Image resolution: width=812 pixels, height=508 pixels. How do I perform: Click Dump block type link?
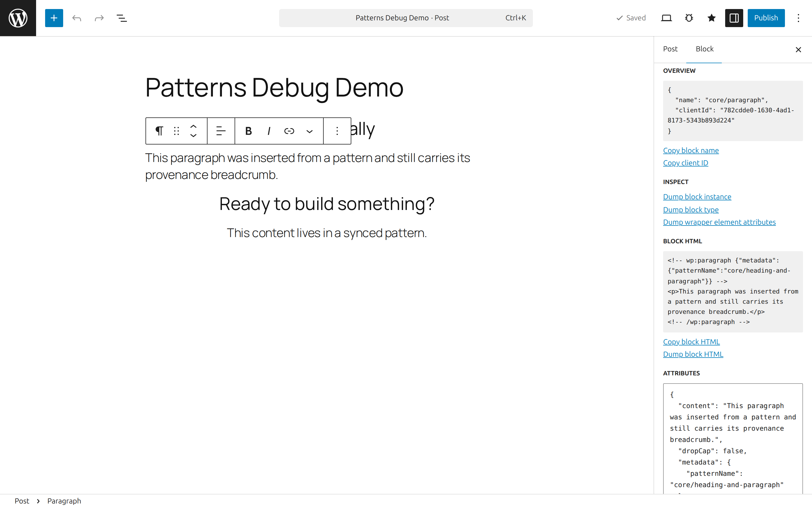691,210
